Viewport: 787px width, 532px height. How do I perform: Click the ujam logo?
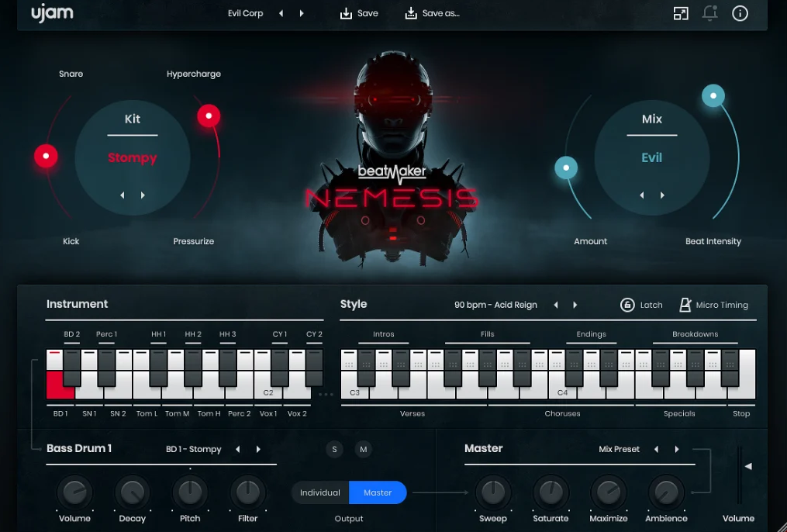52,13
